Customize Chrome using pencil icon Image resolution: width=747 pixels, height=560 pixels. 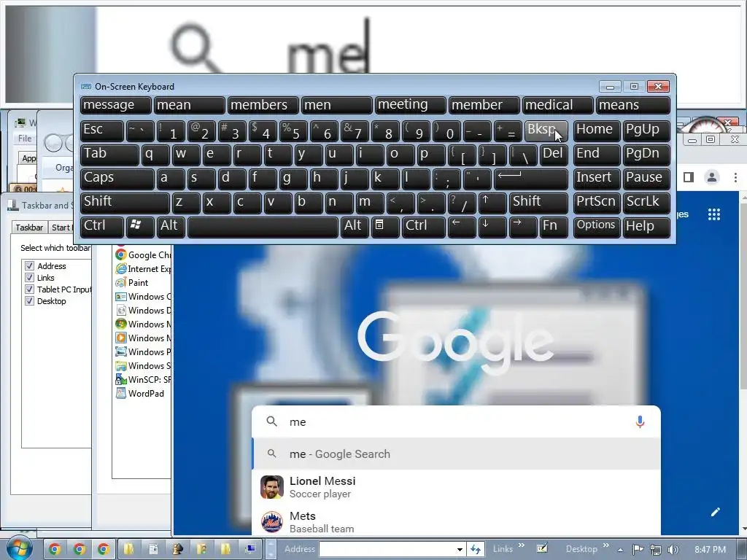click(x=715, y=512)
